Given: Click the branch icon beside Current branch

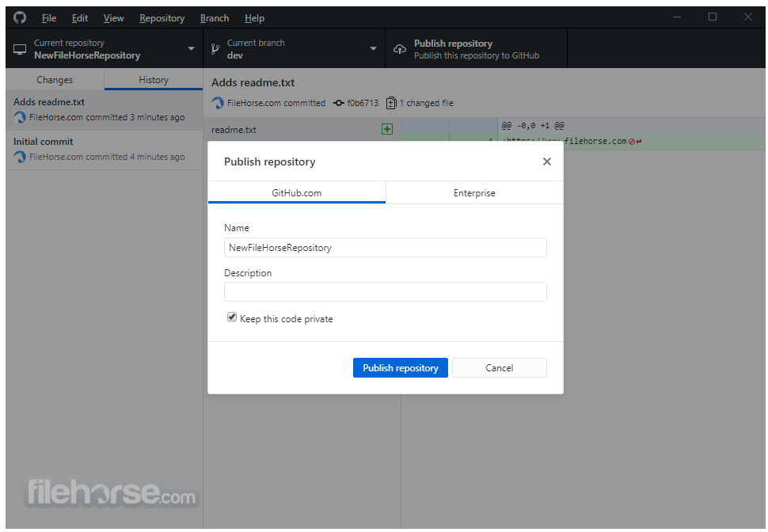Looking at the screenshot, I should click(215, 49).
